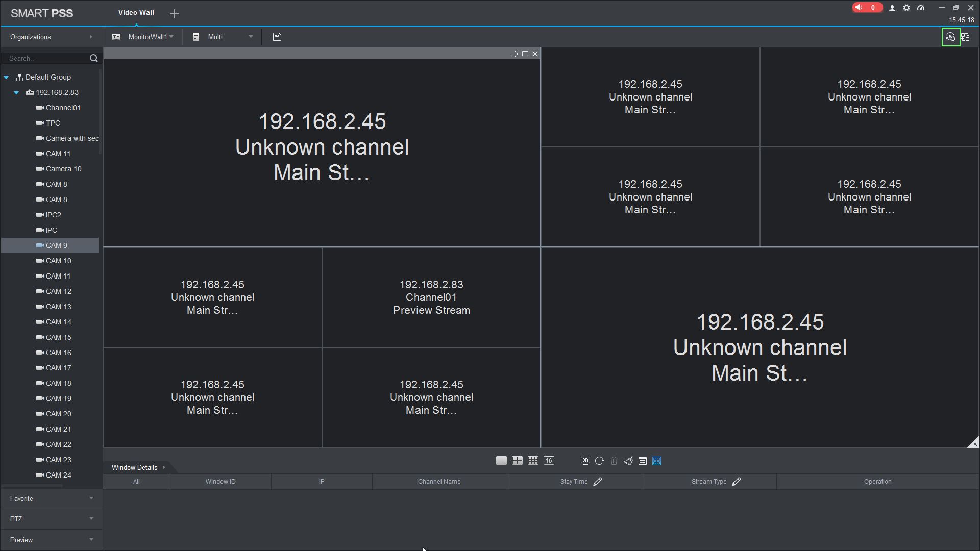
Task: Click the screen layout swap icon top right
Action: point(965,37)
